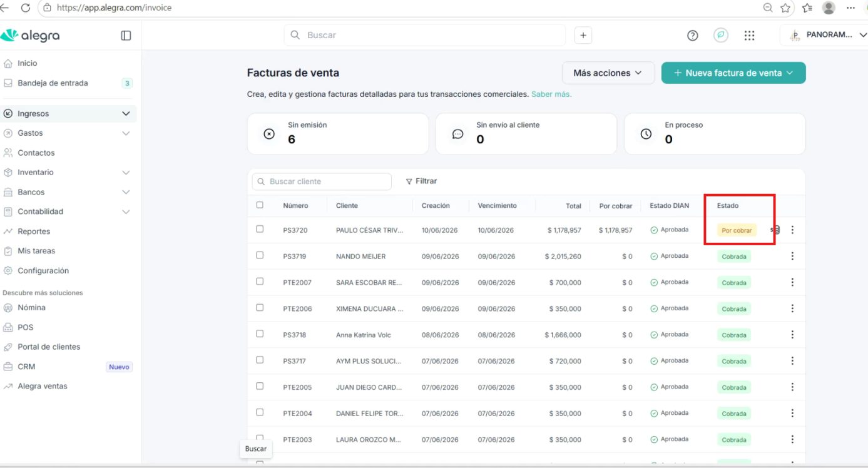Screen dimensions: 868x468
Task: Click the green leaf circle icon
Action: tap(721, 36)
